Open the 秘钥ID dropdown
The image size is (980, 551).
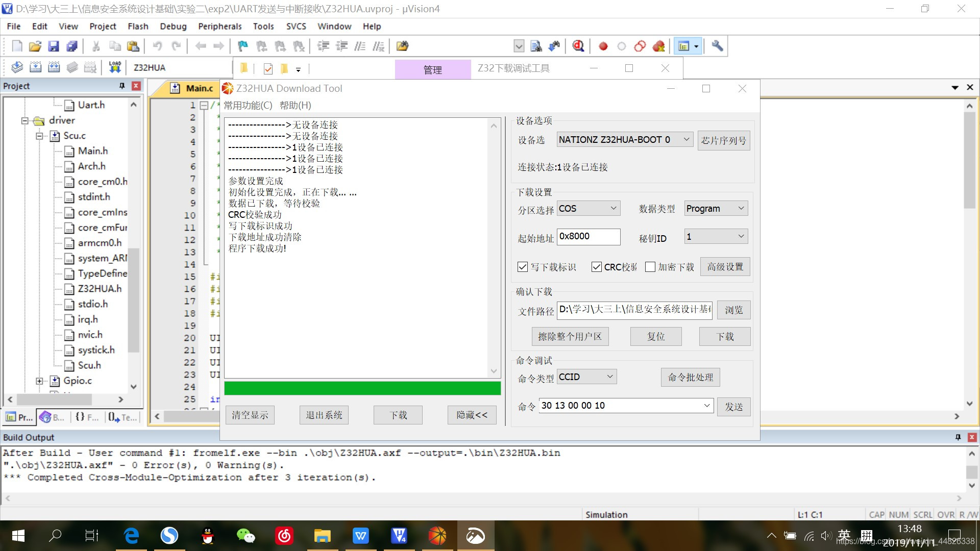tap(716, 236)
